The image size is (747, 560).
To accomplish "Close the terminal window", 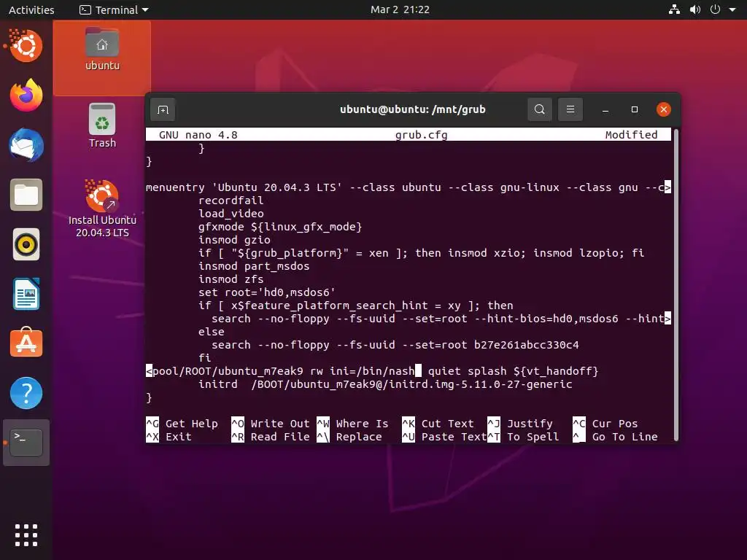I will tap(664, 109).
